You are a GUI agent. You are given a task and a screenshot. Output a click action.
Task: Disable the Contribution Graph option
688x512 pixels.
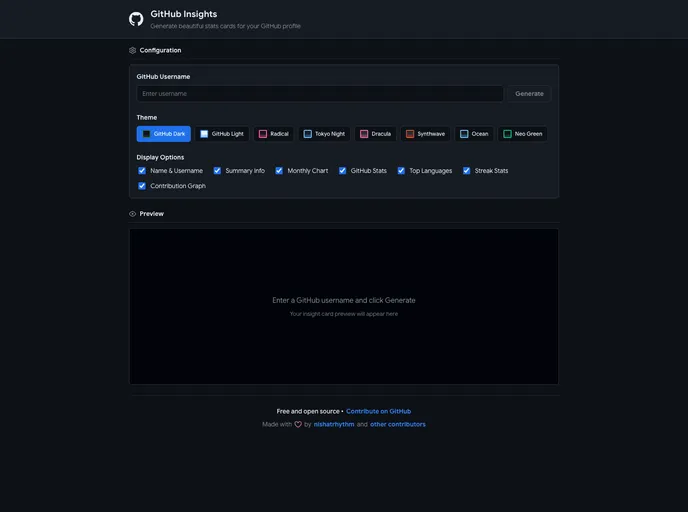[x=142, y=186]
